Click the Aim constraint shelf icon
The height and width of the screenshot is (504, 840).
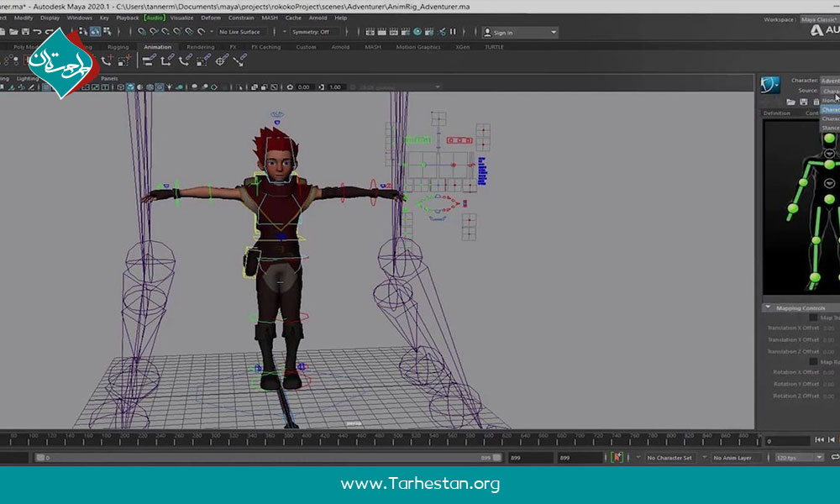pyautogui.click(x=222, y=60)
